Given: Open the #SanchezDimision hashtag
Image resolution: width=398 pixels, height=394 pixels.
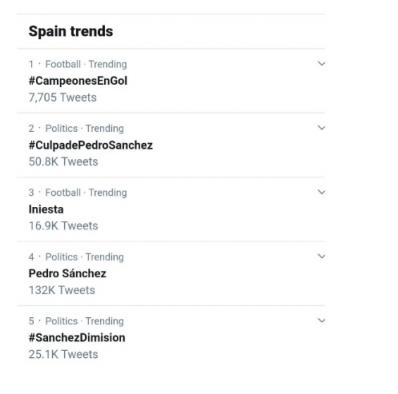Looking at the screenshot, I should pyautogui.click(x=77, y=338).
